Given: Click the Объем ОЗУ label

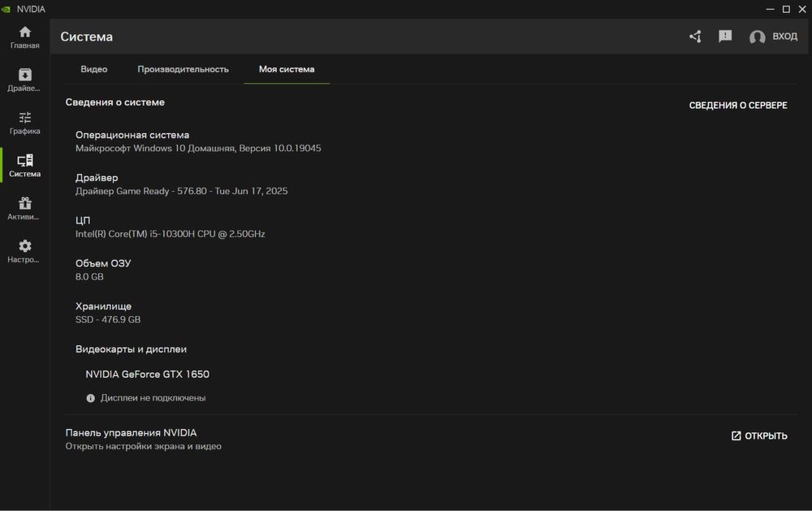Looking at the screenshot, I should [x=103, y=263].
